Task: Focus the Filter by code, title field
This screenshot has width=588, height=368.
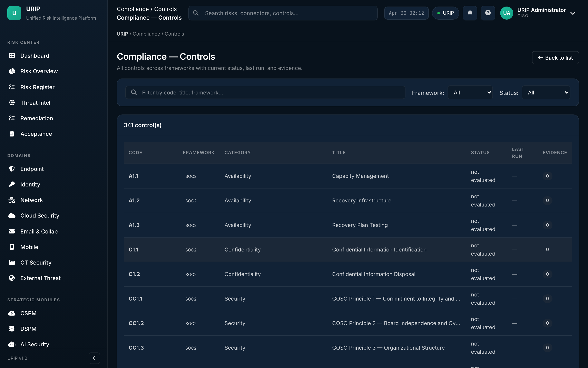Action: coord(265,92)
